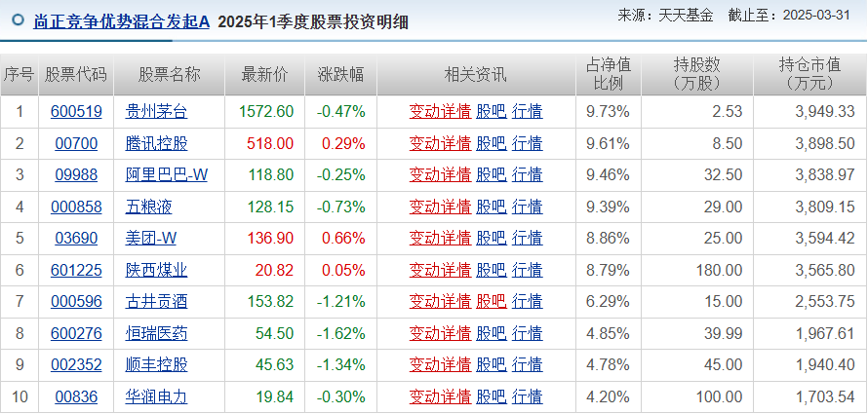
Task: Open stock name 古井贡酒
Action: (x=157, y=301)
